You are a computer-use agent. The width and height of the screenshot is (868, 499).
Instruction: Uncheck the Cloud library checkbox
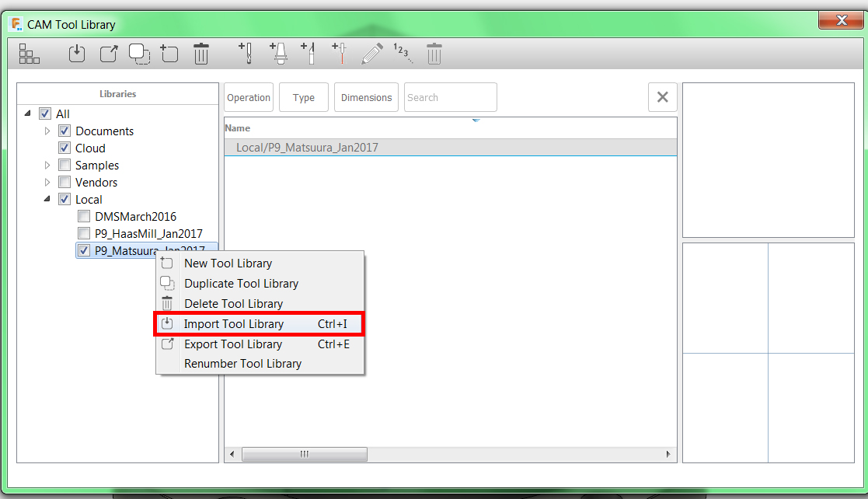pos(64,148)
